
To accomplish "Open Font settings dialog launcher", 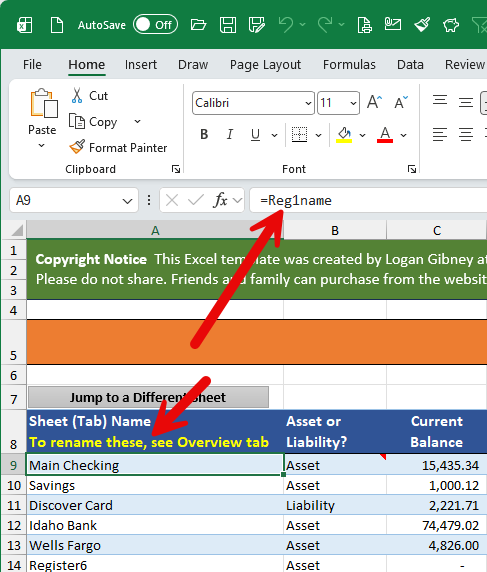I will pos(412,169).
